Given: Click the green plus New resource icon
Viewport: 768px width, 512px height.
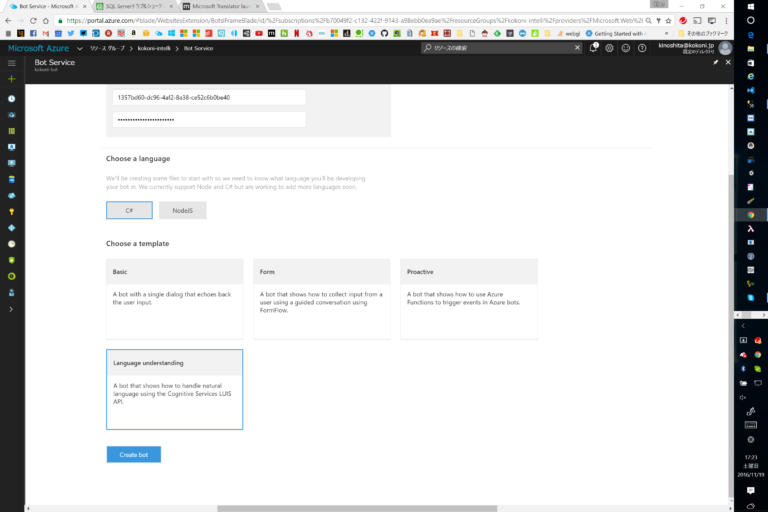Looking at the screenshot, I should (12, 79).
